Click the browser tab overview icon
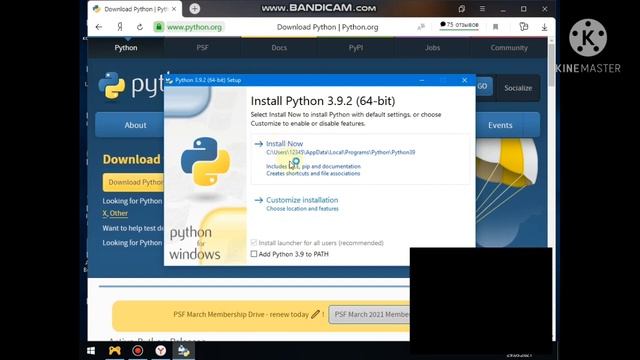640x360 pixels. click(462, 9)
